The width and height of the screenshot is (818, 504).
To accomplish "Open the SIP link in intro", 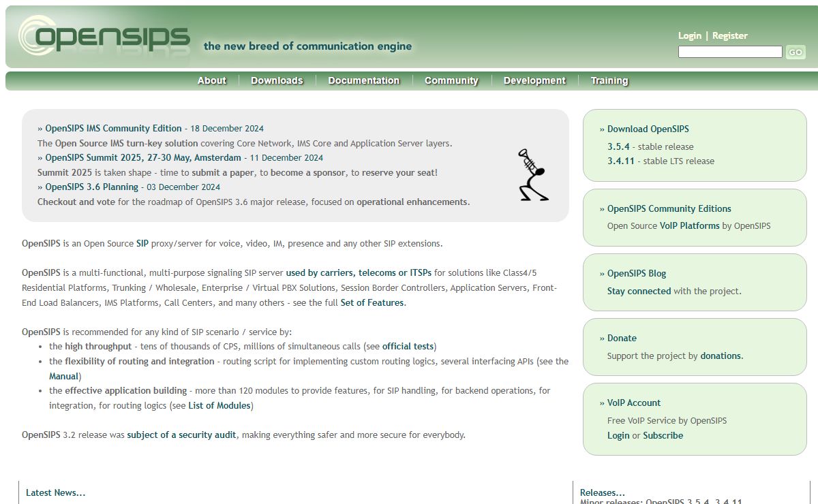I will click(142, 243).
